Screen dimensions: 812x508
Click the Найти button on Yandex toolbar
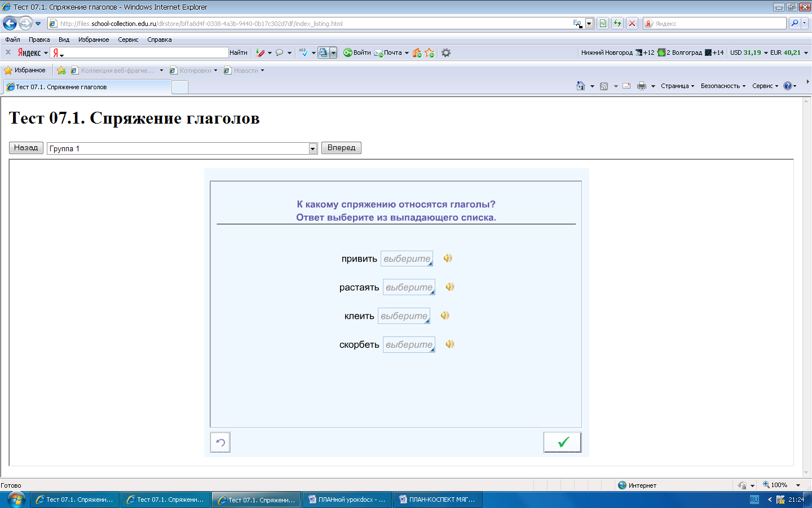tap(239, 52)
